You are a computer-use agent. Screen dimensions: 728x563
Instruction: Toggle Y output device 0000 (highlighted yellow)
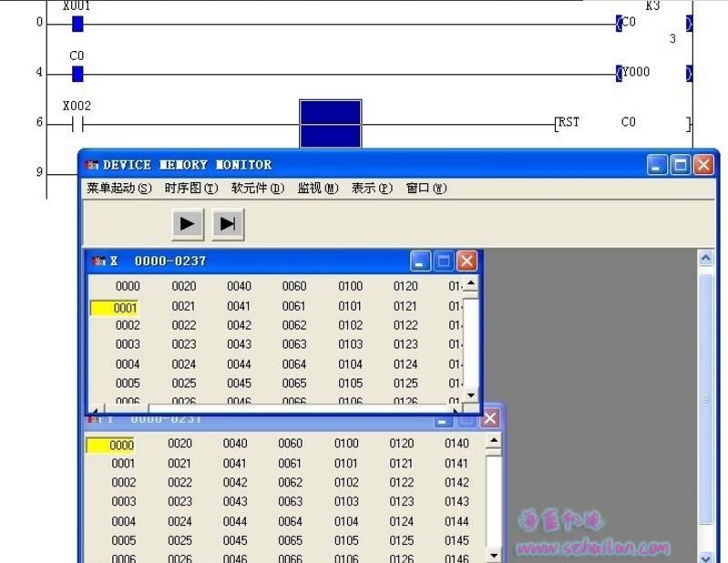pos(110,445)
